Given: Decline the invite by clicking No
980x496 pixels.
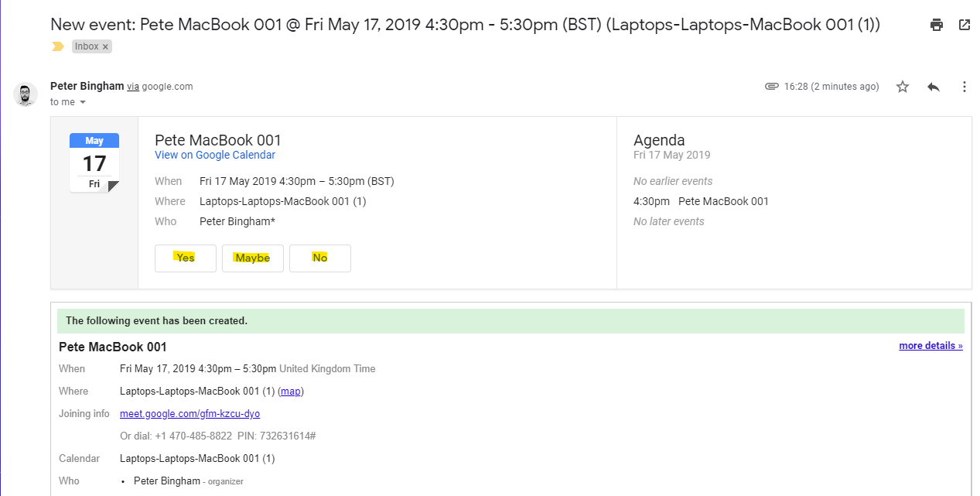Looking at the screenshot, I should [x=319, y=258].
